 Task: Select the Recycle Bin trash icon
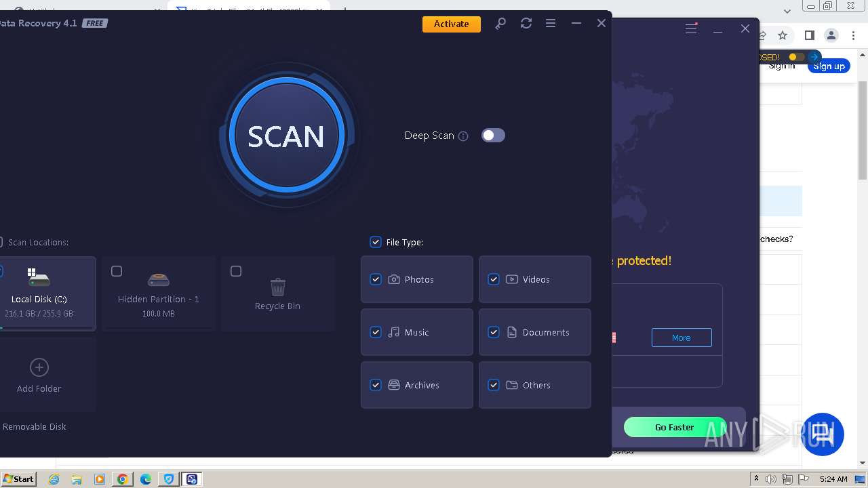coord(277,287)
